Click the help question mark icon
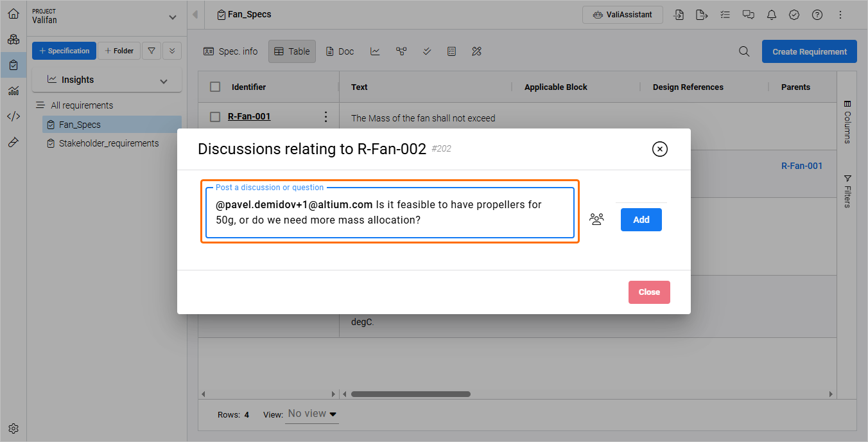The width and height of the screenshot is (868, 442). click(817, 15)
